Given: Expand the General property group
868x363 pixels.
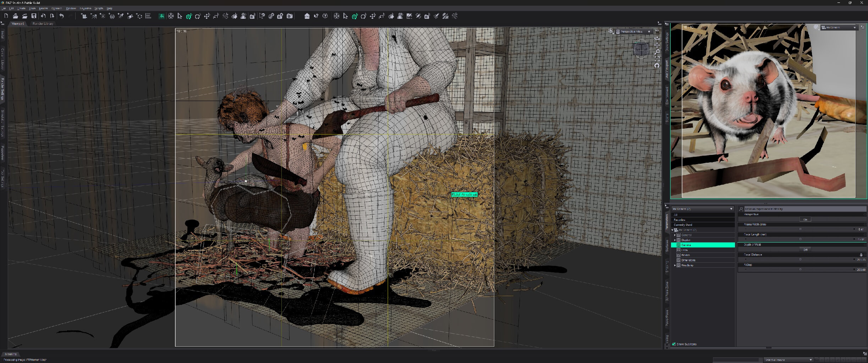Looking at the screenshot, I should (x=675, y=235).
